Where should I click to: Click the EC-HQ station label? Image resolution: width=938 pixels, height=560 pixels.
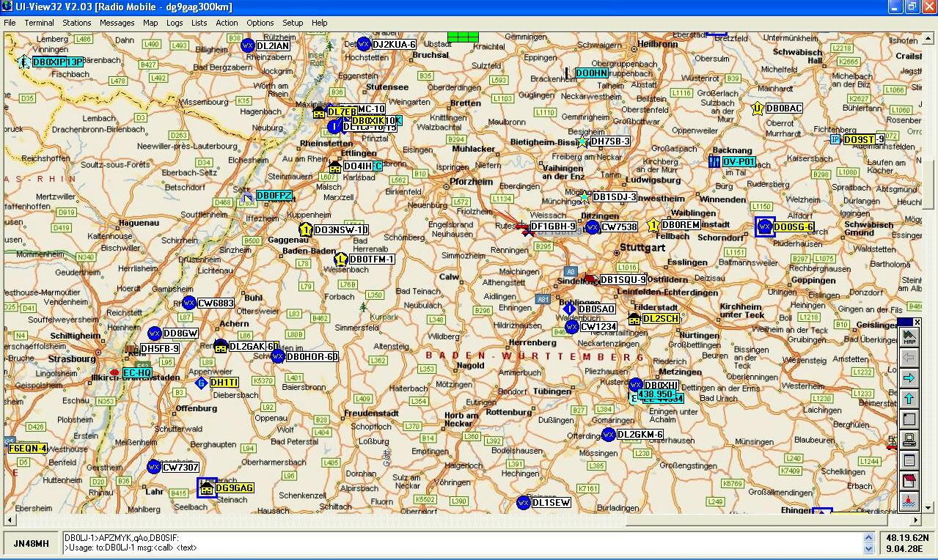(x=138, y=373)
